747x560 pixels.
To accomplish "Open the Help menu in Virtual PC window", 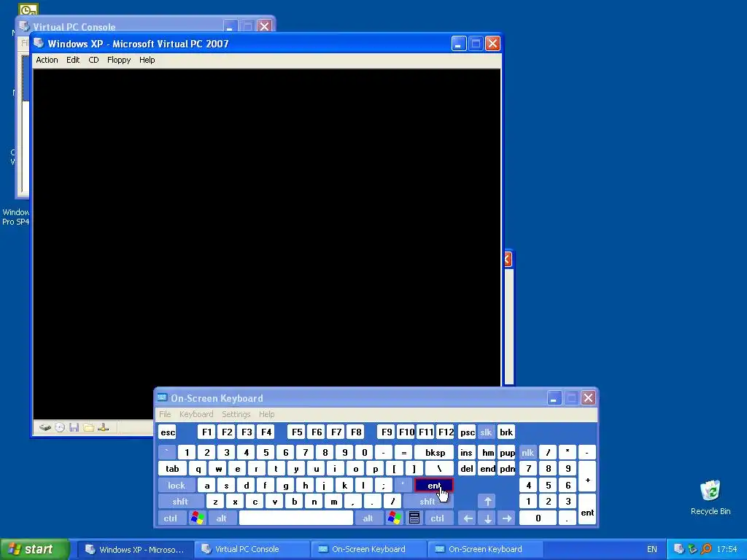I will 147,60.
